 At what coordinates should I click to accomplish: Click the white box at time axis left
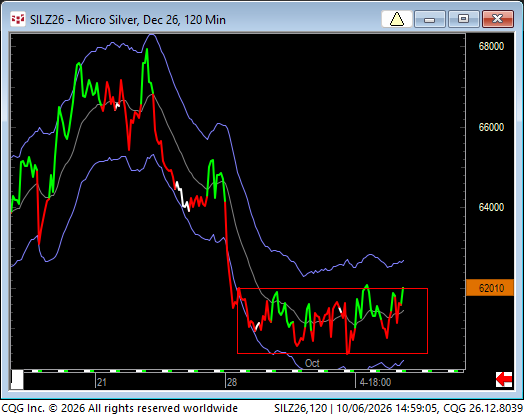tap(17, 379)
